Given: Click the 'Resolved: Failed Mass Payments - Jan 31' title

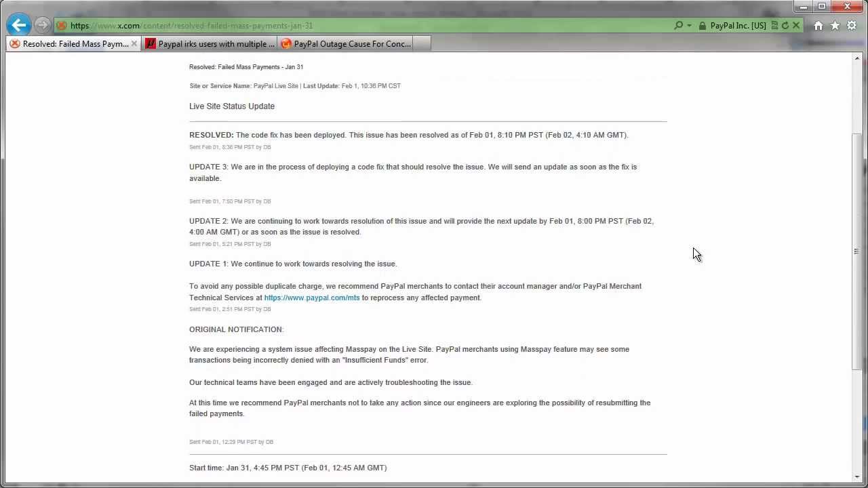Looking at the screenshot, I should 246,67.
